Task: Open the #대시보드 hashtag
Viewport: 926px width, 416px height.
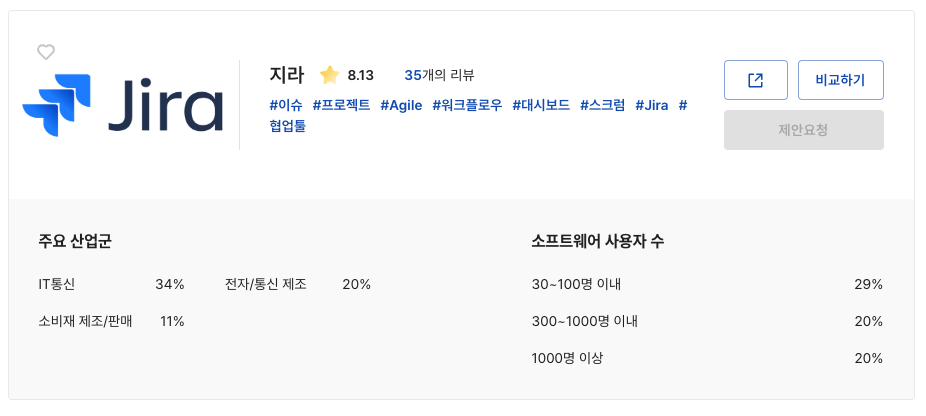Action: click(541, 105)
